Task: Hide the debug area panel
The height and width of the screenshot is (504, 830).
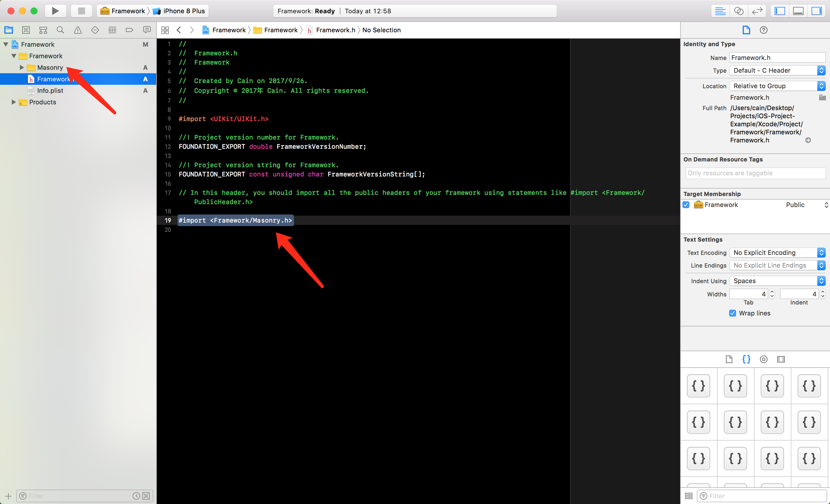Action: tap(798, 11)
